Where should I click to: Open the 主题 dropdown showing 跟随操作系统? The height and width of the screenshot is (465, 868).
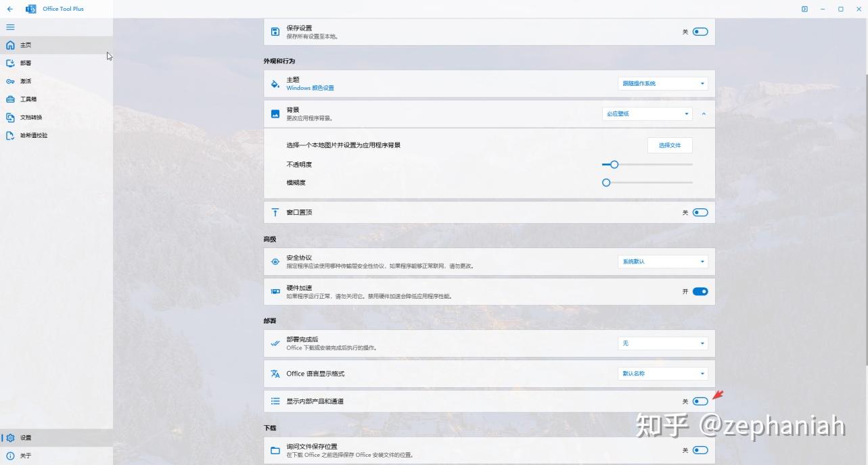[x=662, y=82]
